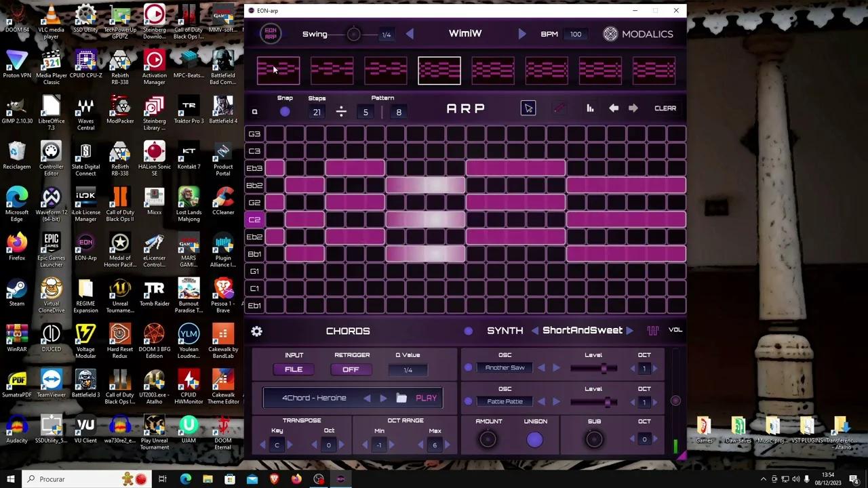Toggle the Snap button on the ARP toolbar
868x488 pixels.
[x=285, y=111]
